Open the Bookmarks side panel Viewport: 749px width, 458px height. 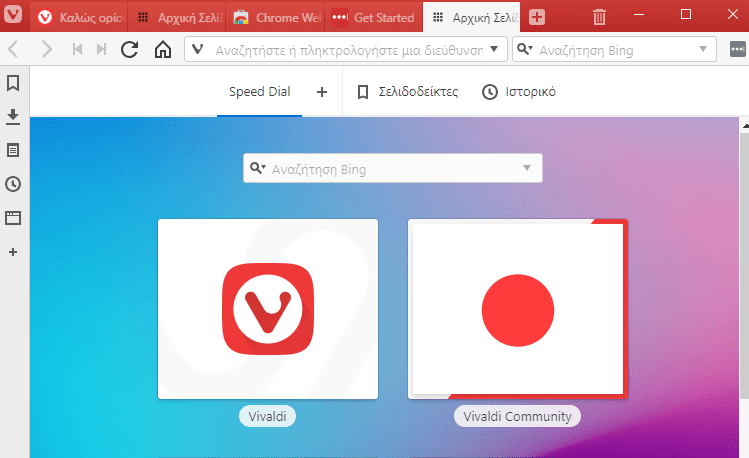click(13, 83)
